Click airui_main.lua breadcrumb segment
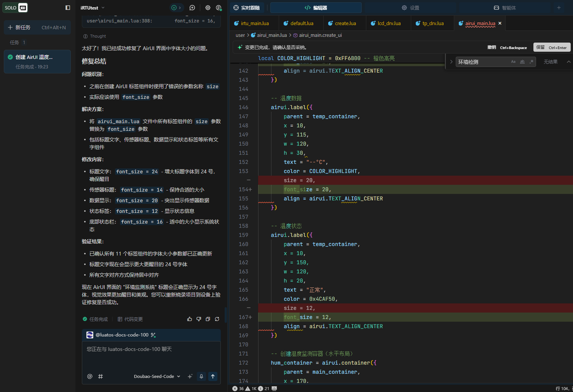This screenshot has height=392, width=573. coord(269,35)
